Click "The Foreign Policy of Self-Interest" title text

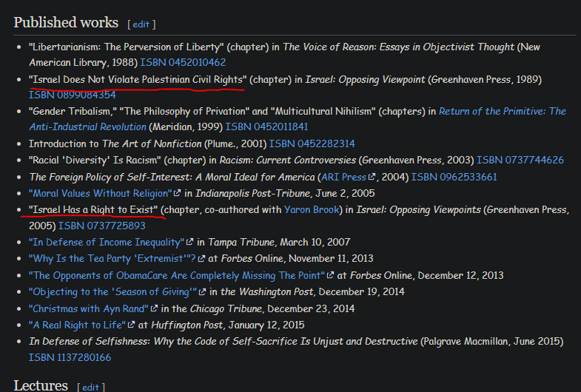[172, 177]
